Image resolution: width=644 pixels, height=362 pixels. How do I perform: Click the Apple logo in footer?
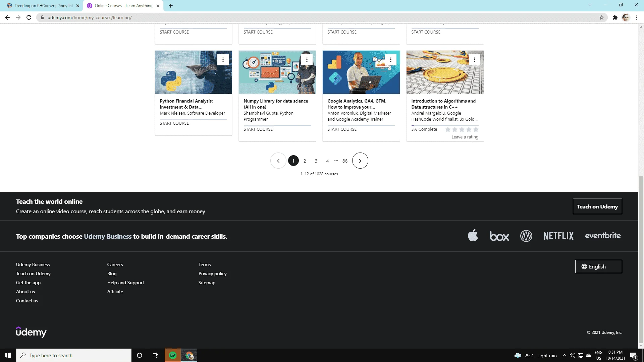(473, 235)
